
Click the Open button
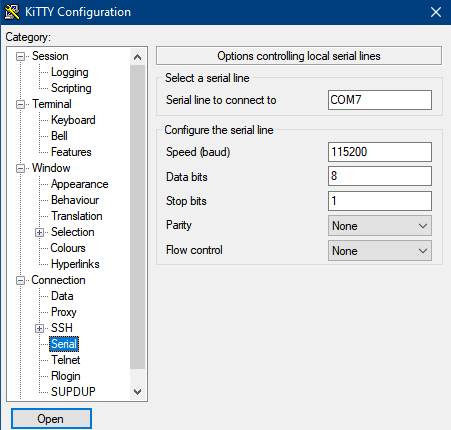tap(51, 419)
